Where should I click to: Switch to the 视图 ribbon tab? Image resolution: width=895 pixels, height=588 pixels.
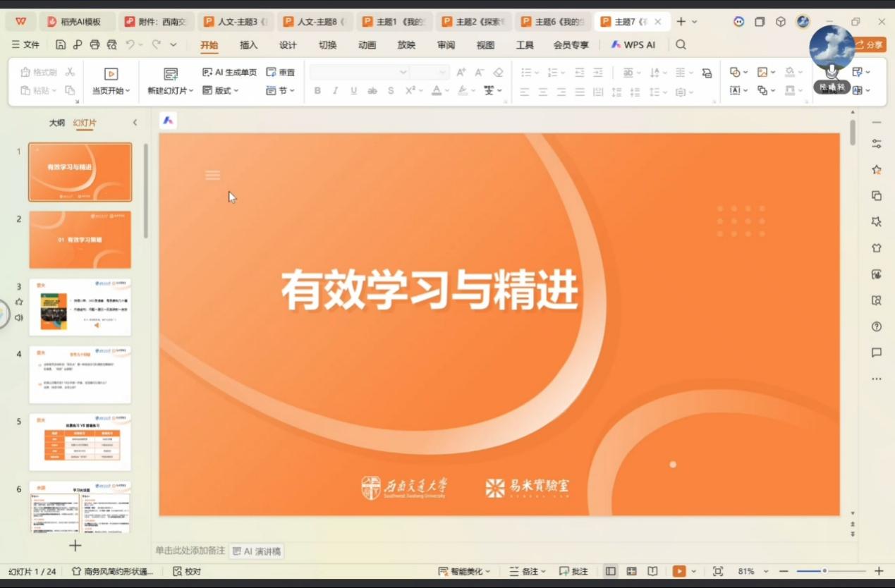pos(485,45)
